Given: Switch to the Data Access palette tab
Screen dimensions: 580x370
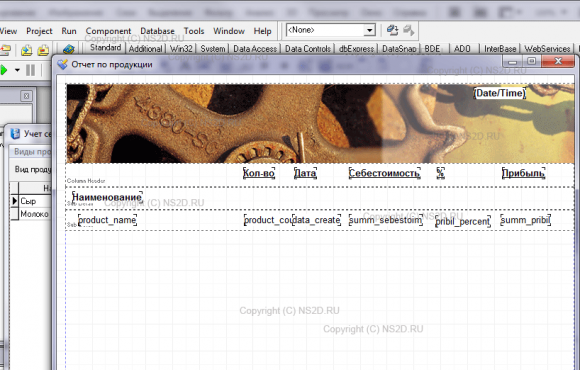Looking at the screenshot, I should click(x=255, y=49).
